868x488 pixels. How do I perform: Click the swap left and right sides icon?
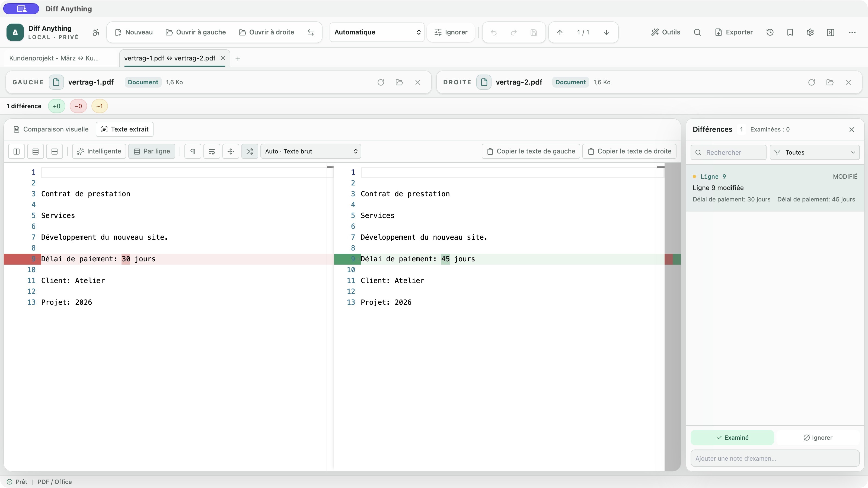[311, 32]
